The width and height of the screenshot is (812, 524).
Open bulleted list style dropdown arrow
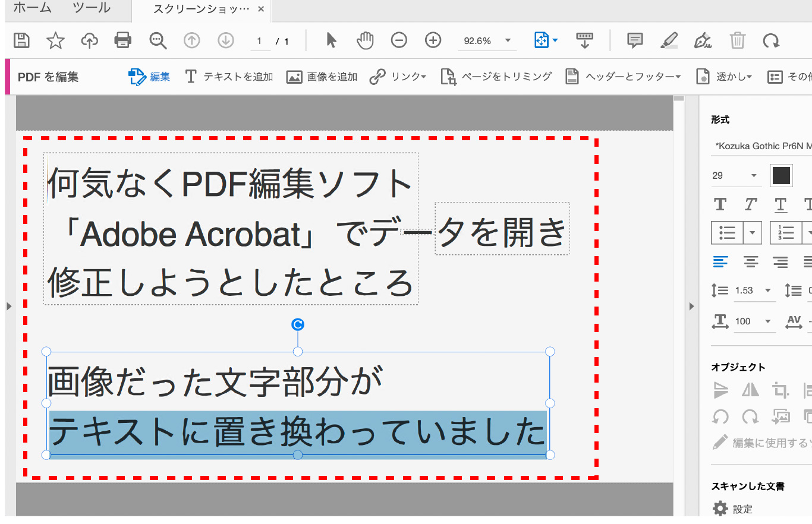[753, 233]
